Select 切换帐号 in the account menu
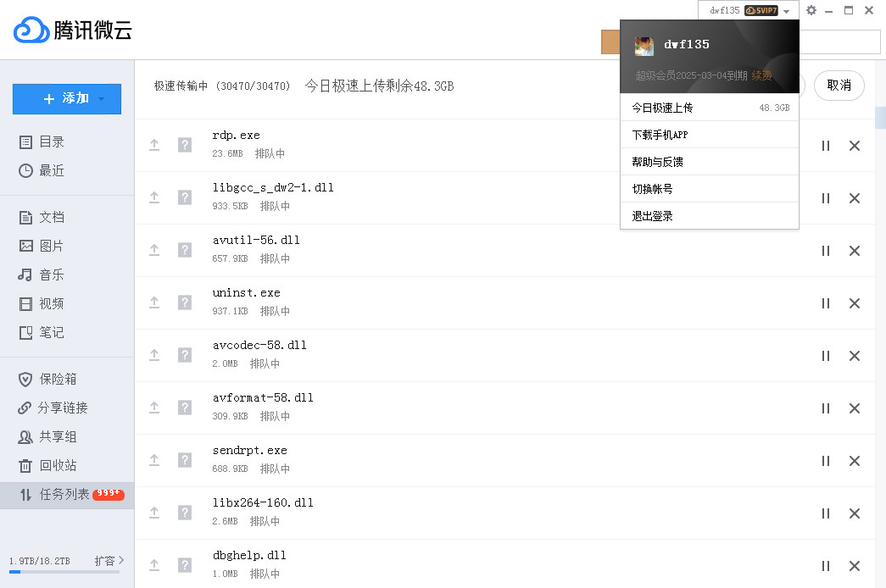The width and height of the screenshot is (886, 588). click(x=709, y=189)
